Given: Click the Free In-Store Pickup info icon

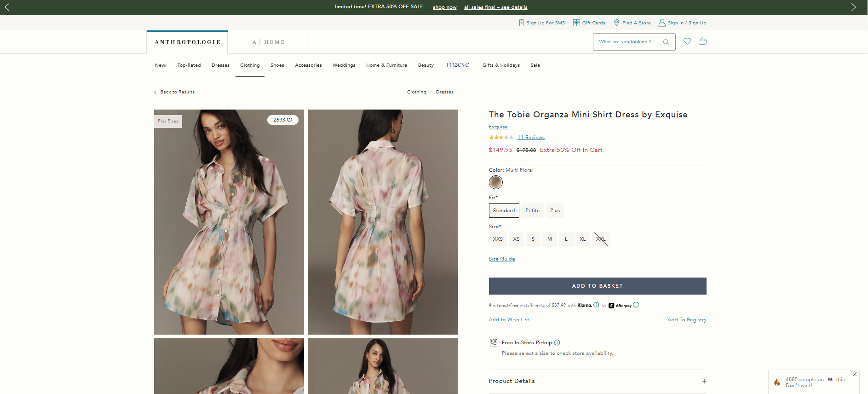Looking at the screenshot, I should tap(557, 342).
